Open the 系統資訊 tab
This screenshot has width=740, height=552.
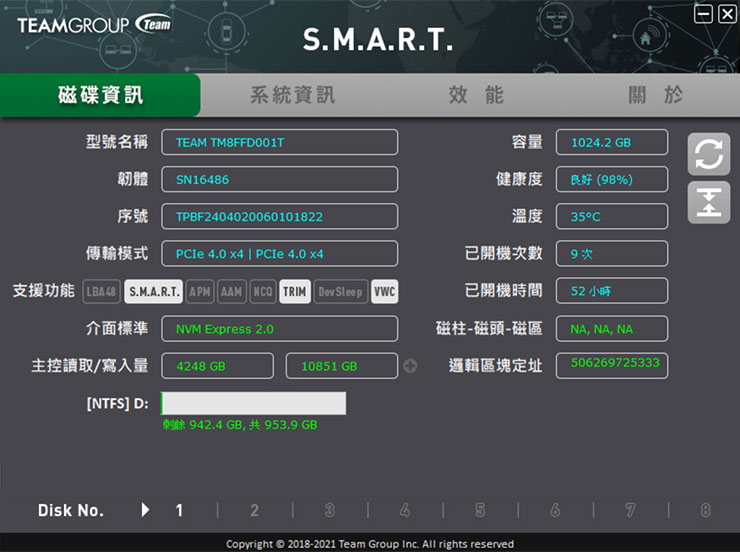click(x=293, y=95)
